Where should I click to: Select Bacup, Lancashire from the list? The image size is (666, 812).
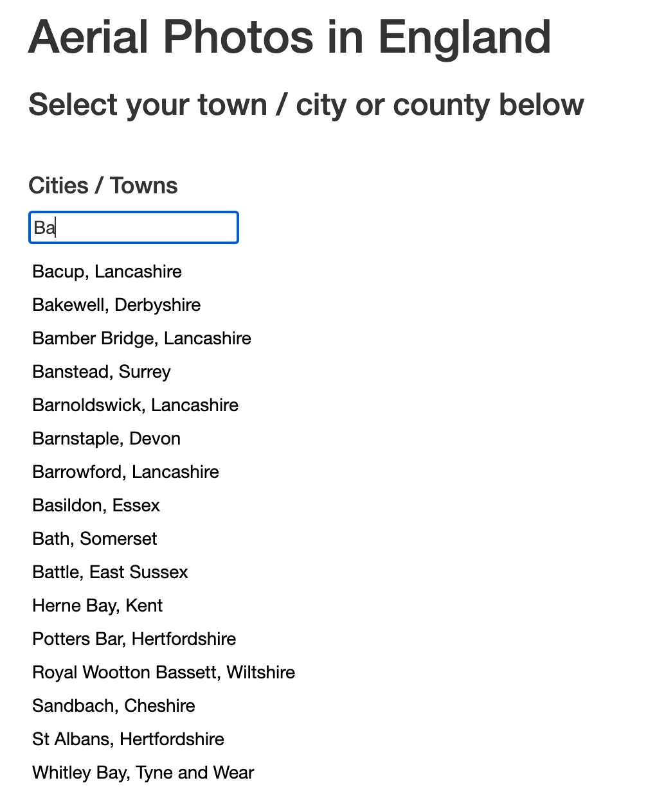107,272
